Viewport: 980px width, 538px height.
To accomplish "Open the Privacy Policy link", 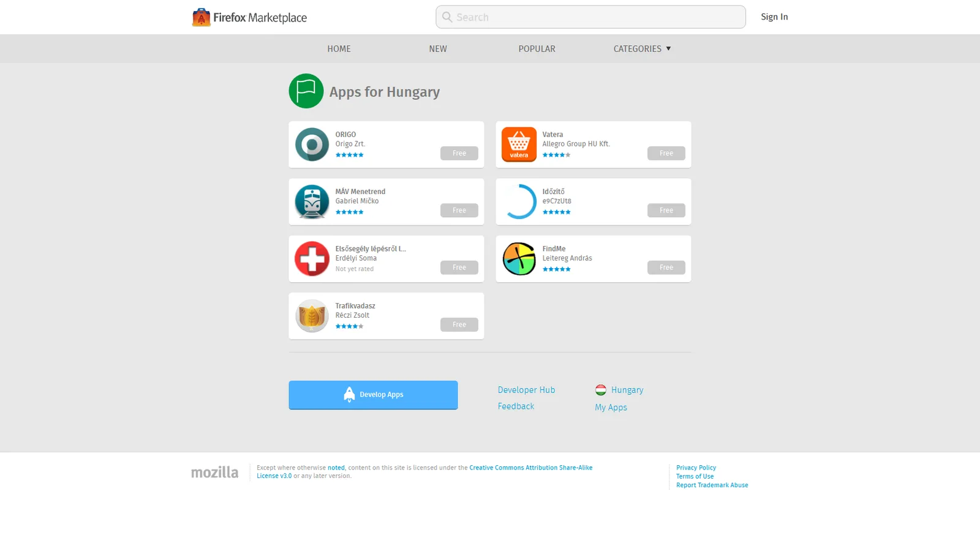I will pos(696,468).
